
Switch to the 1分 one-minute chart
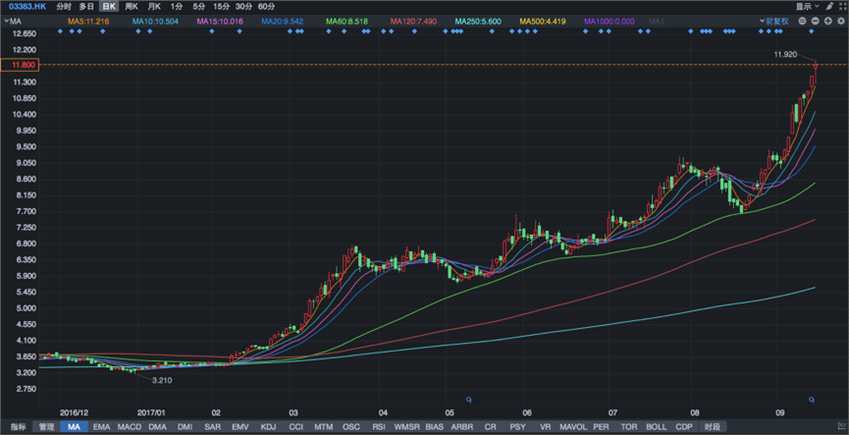pos(176,7)
